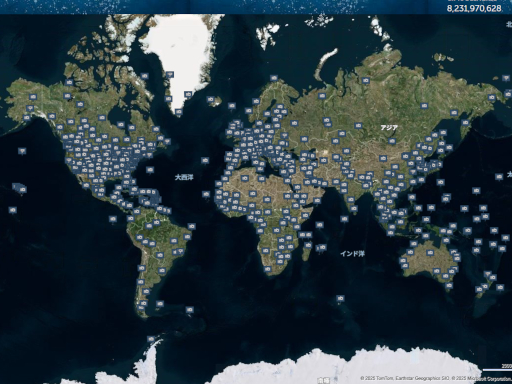The width and height of the screenshot is (512, 384).
Task: Select the camera marker on the Antarctic Peninsula tip
Action: click(151, 339)
